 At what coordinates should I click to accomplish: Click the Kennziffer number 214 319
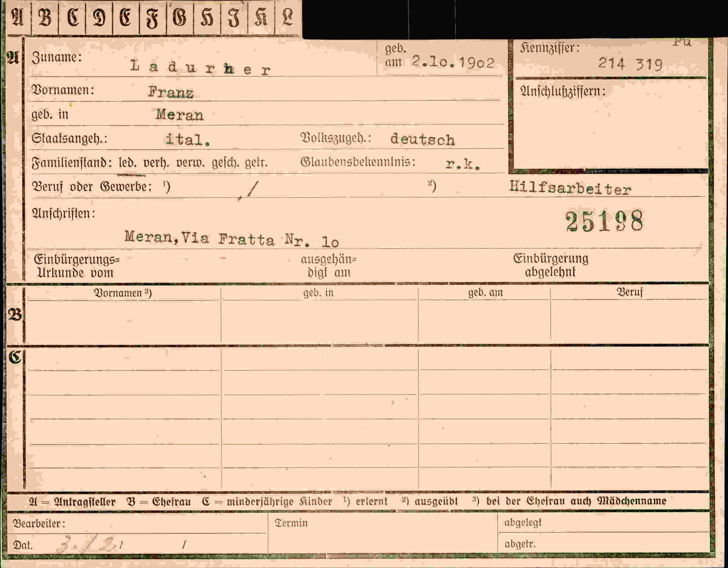click(630, 64)
